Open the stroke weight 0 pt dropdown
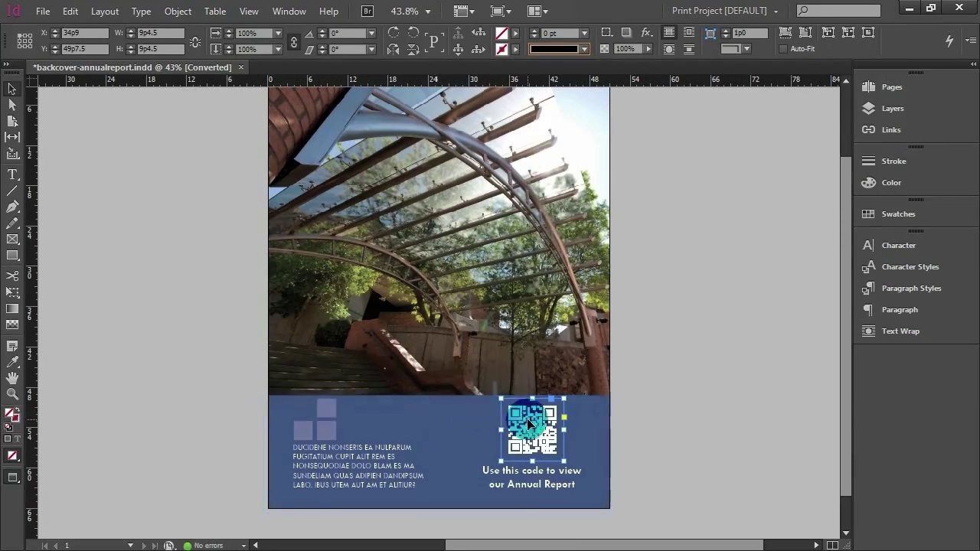This screenshot has height=551, width=980. (x=584, y=34)
